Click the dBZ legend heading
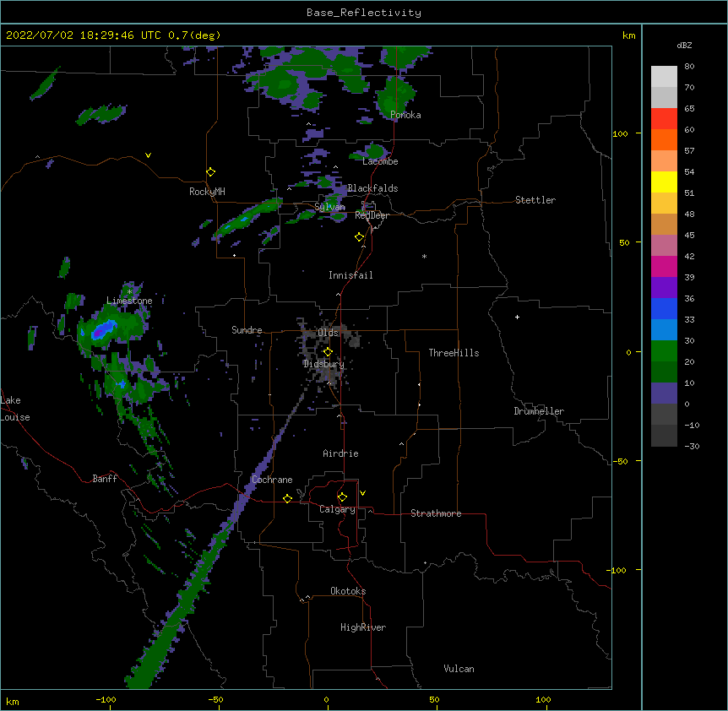 pyautogui.click(x=684, y=45)
